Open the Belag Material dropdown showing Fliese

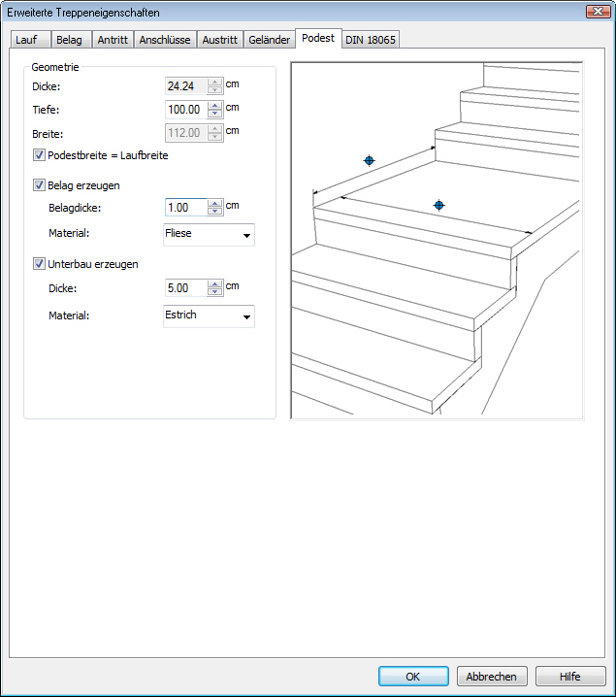coord(209,234)
